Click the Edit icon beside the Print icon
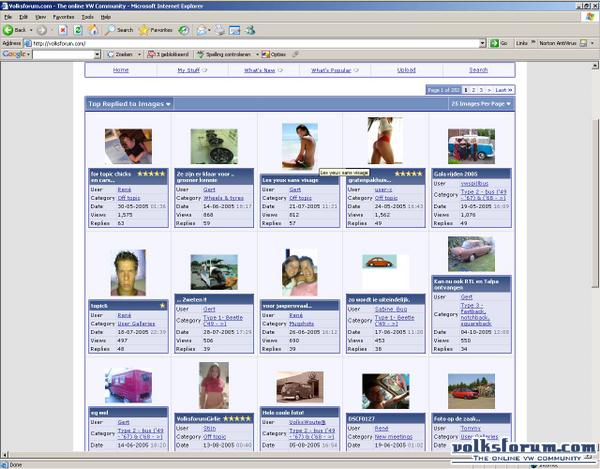 point(234,30)
